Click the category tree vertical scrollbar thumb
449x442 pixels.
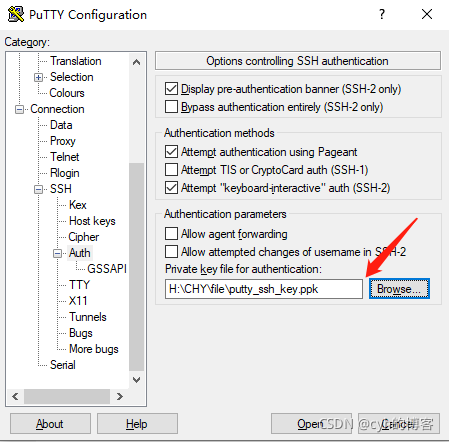136,267
